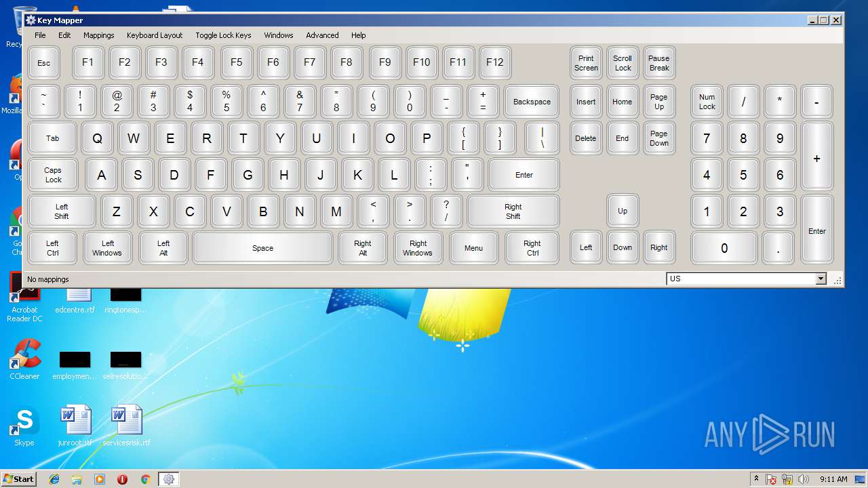The height and width of the screenshot is (488, 868).
Task: Open the Help menu
Action: (x=359, y=35)
